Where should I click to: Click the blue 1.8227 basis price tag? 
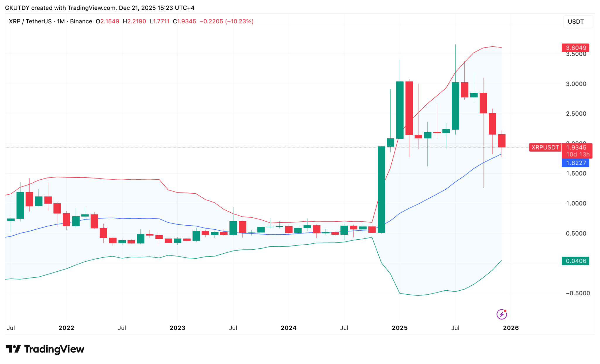tap(575, 163)
